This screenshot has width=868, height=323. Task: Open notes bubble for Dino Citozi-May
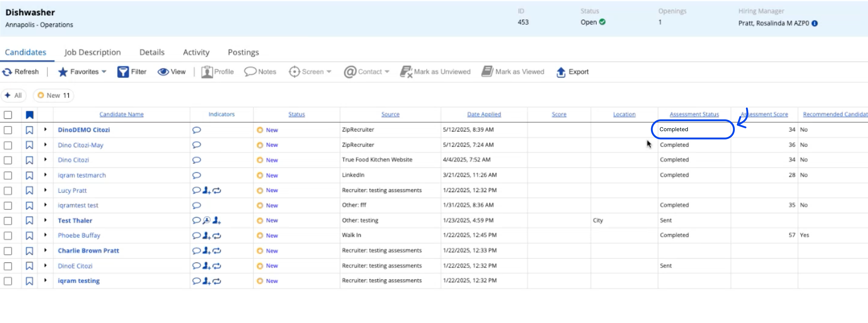pyautogui.click(x=196, y=145)
